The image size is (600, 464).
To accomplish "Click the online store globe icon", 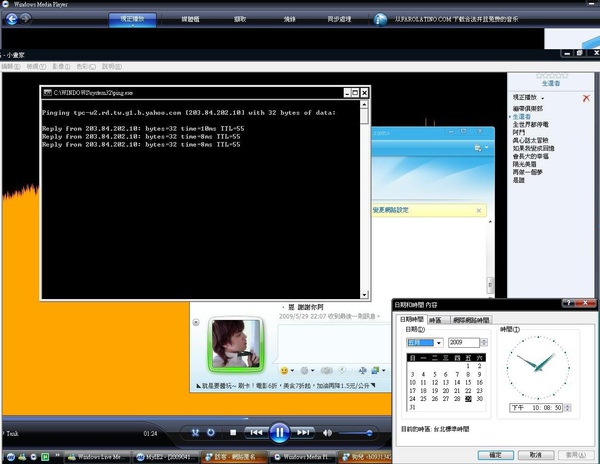I will coord(380,19).
